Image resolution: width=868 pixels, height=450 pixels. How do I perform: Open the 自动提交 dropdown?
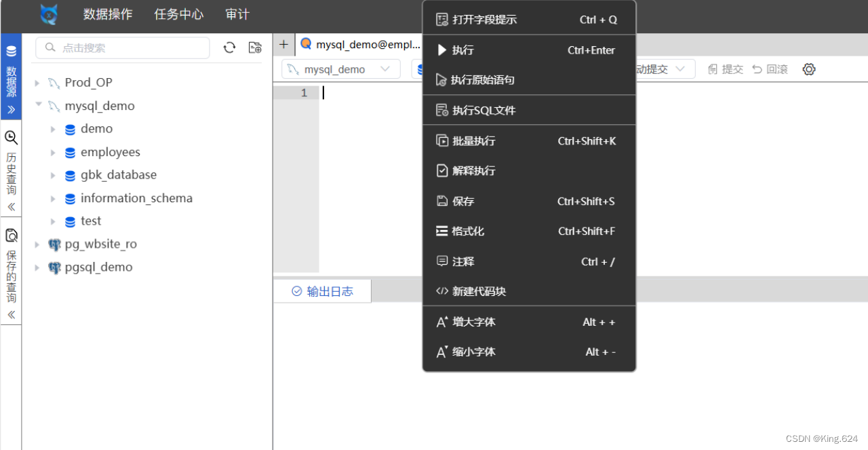[664, 69]
